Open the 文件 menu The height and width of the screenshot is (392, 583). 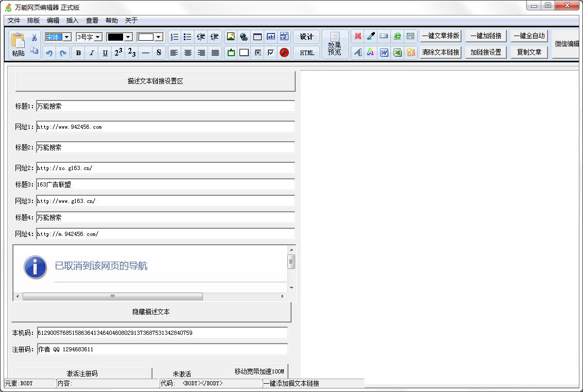(x=14, y=21)
